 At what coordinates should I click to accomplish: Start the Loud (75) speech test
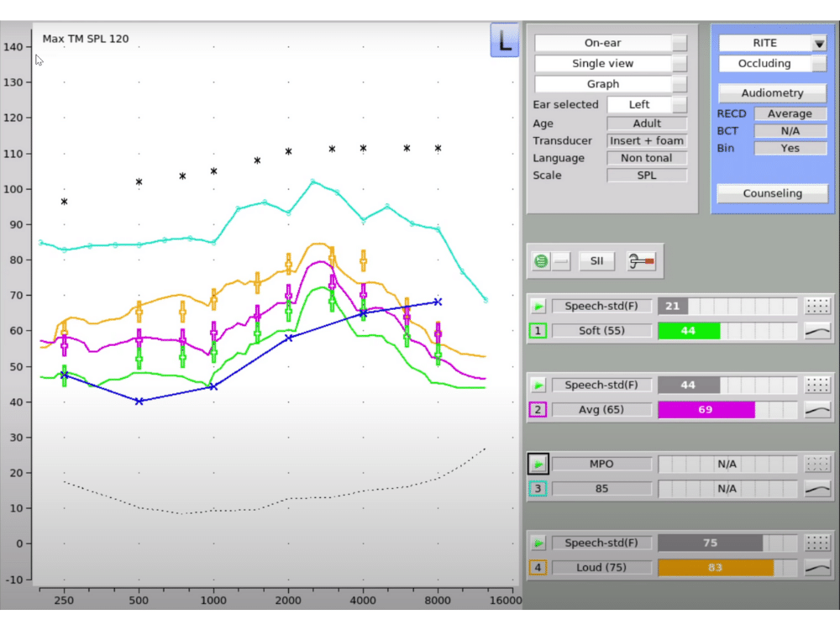click(538, 542)
